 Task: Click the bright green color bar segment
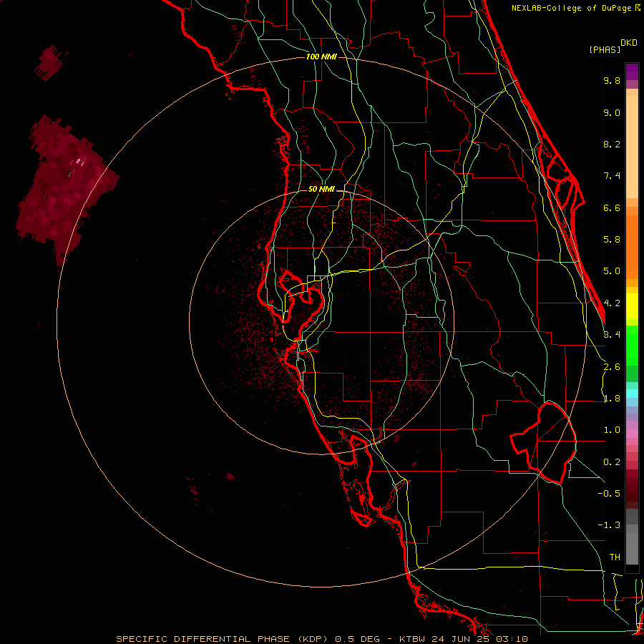[632, 345]
